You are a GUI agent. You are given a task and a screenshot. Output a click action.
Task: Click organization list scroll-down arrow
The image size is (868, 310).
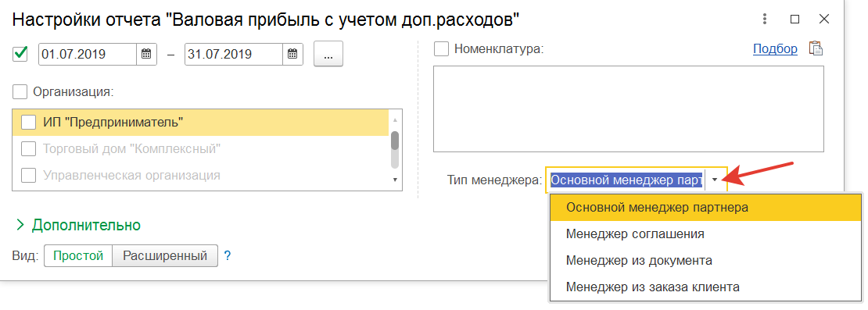395,180
